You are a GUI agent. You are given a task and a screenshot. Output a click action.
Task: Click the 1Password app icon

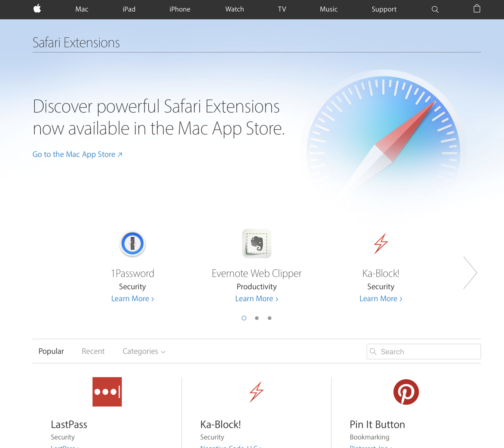pos(133,244)
